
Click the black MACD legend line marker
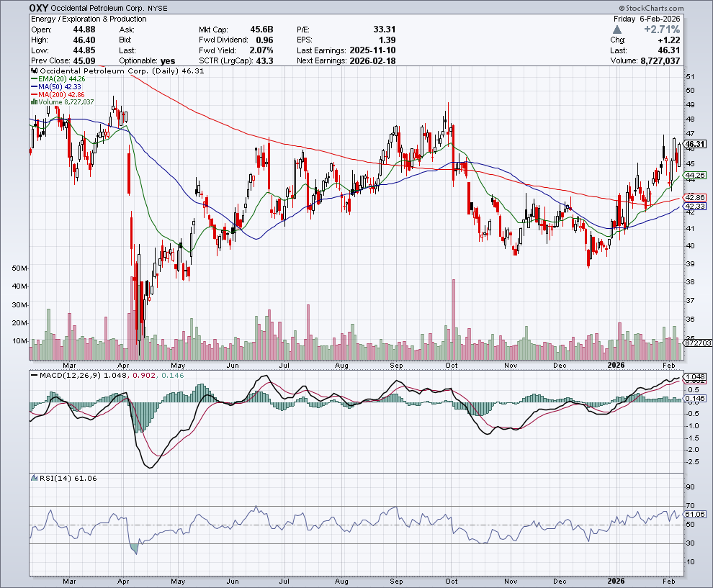pos(34,376)
